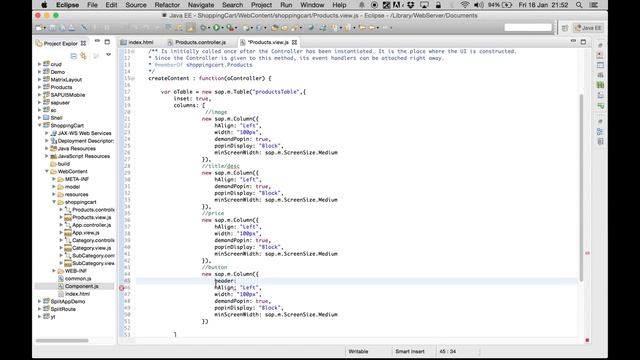Click the Run Last Tool toolbox icon

coord(230,28)
